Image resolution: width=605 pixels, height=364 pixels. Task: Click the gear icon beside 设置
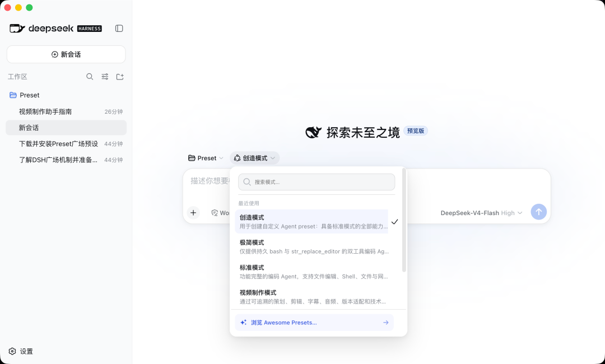12,351
